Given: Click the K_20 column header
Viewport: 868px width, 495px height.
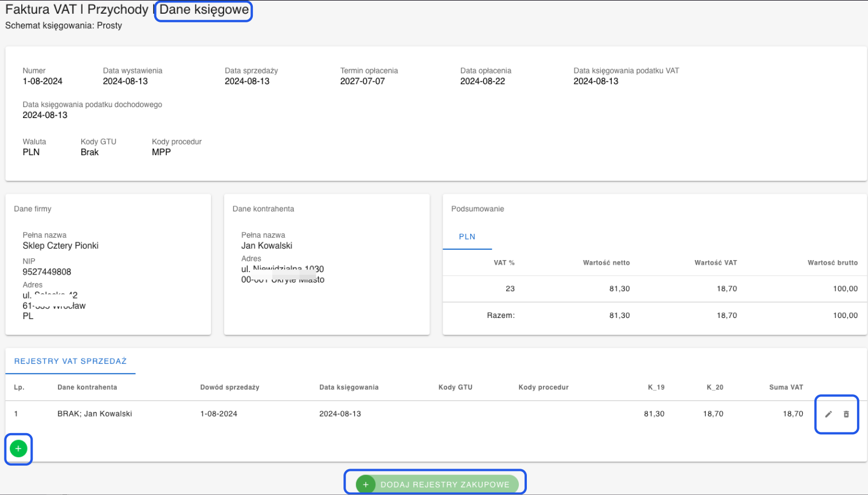Looking at the screenshot, I should [714, 387].
